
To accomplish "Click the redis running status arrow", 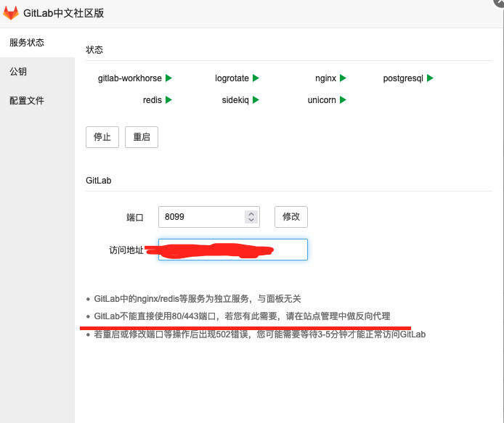I will pyautogui.click(x=168, y=100).
